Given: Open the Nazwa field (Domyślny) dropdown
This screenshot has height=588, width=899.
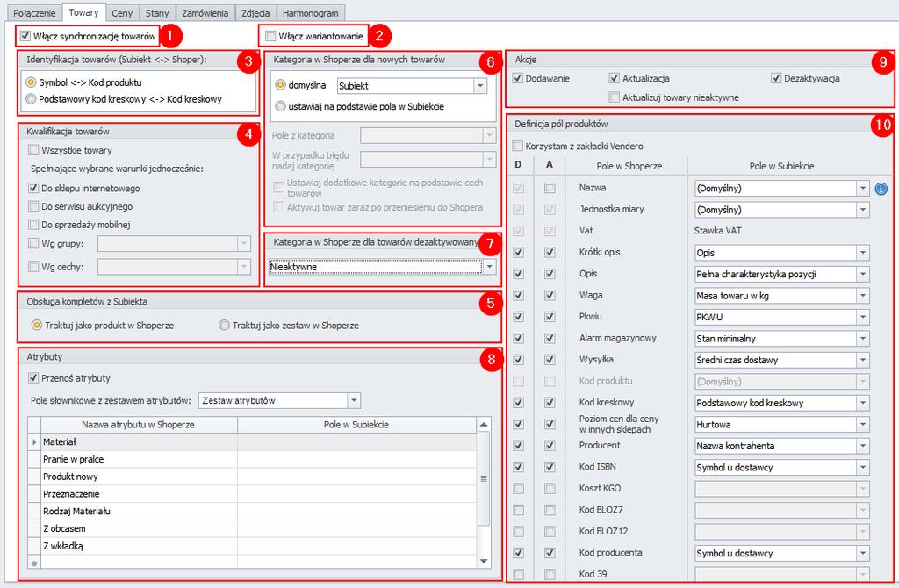Looking at the screenshot, I should 862,188.
